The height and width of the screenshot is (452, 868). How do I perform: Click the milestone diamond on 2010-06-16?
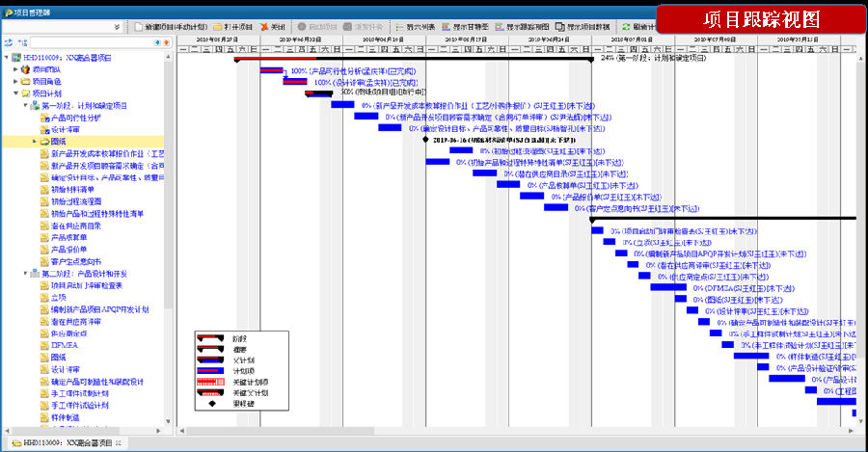pos(425,140)
